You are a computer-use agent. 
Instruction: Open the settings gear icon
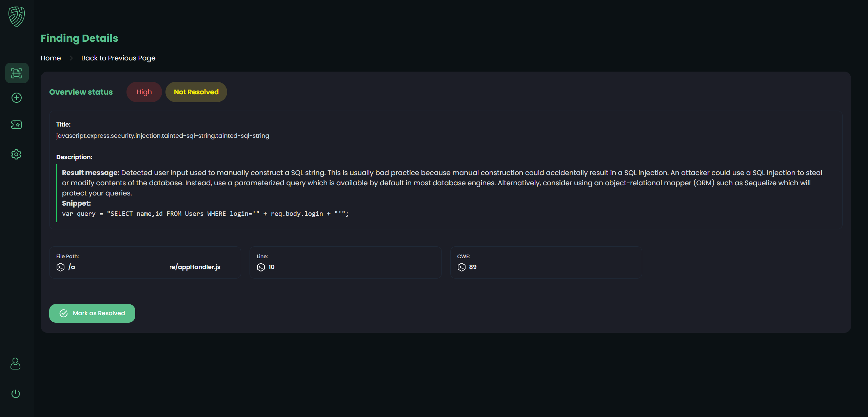[16, 154]
